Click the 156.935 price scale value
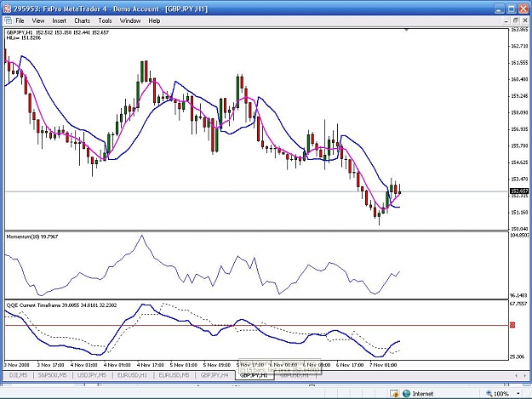The height and width of the screenshot is (399, 532). [x=519, y=129]
